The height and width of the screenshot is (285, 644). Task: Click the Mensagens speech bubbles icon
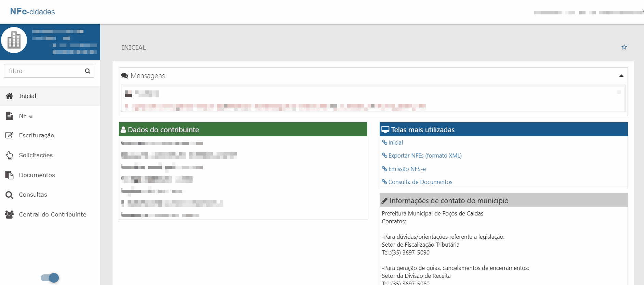[125, 76]
